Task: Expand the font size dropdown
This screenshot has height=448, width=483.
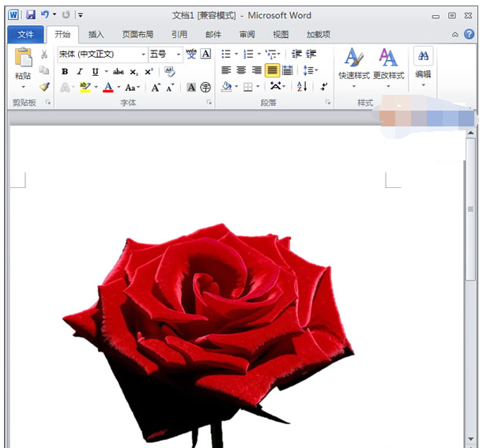Action: pyautogui.click(x=179, y=55)
